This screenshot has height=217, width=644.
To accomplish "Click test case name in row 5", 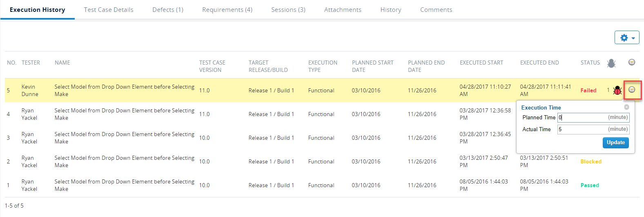I will pyautogui.click(x=125, y=90).
